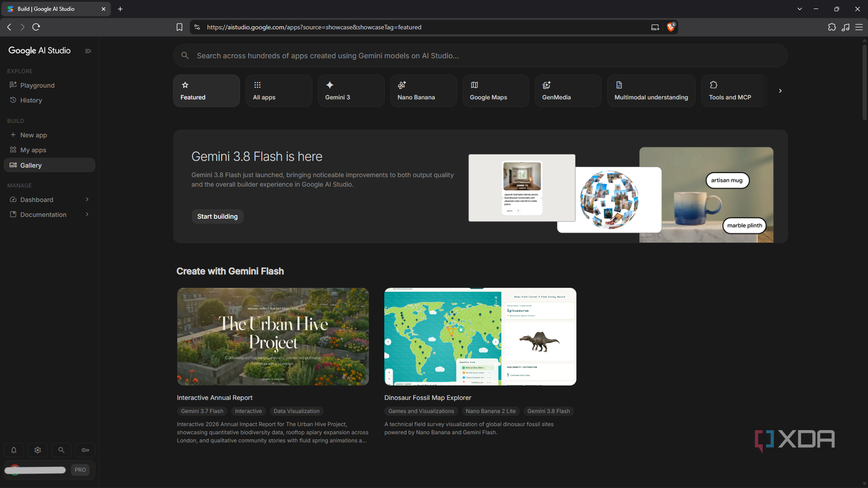The width and height of the screenshot is (868, 488).
Task: Open browser extensions puzzle icon
Action: [x=832, y=27]
